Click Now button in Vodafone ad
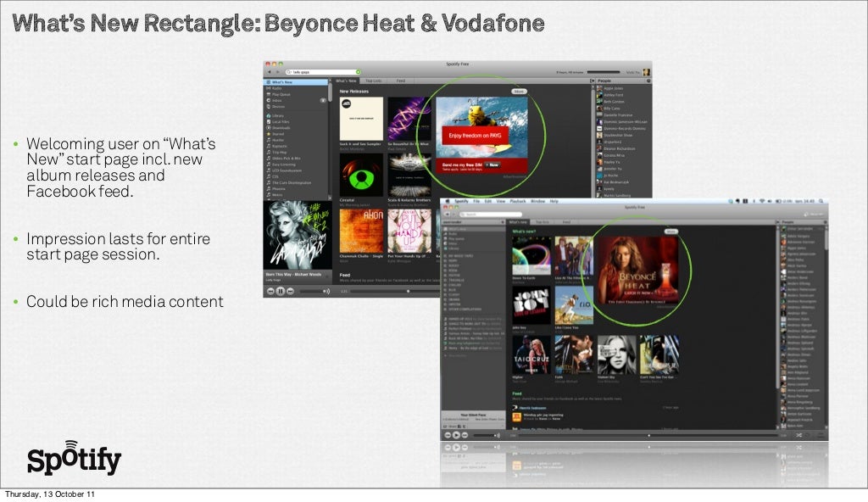This screenshot has height=502, width=868. [492, 165]
